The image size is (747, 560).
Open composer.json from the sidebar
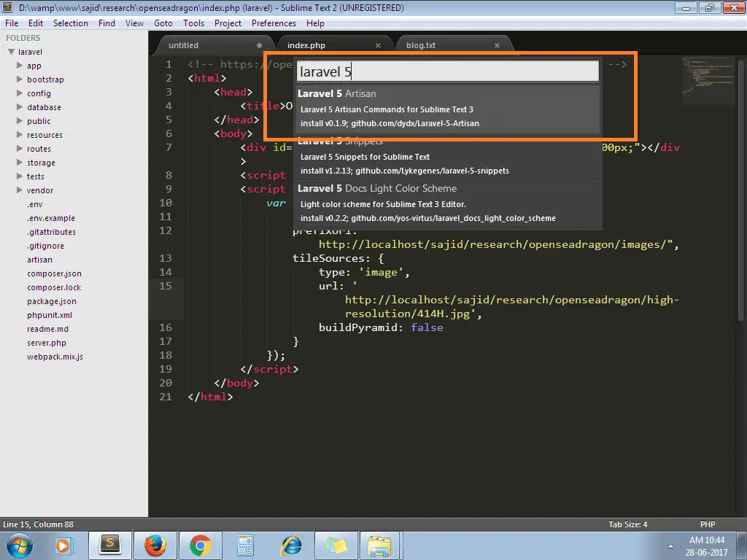[54, 273]
